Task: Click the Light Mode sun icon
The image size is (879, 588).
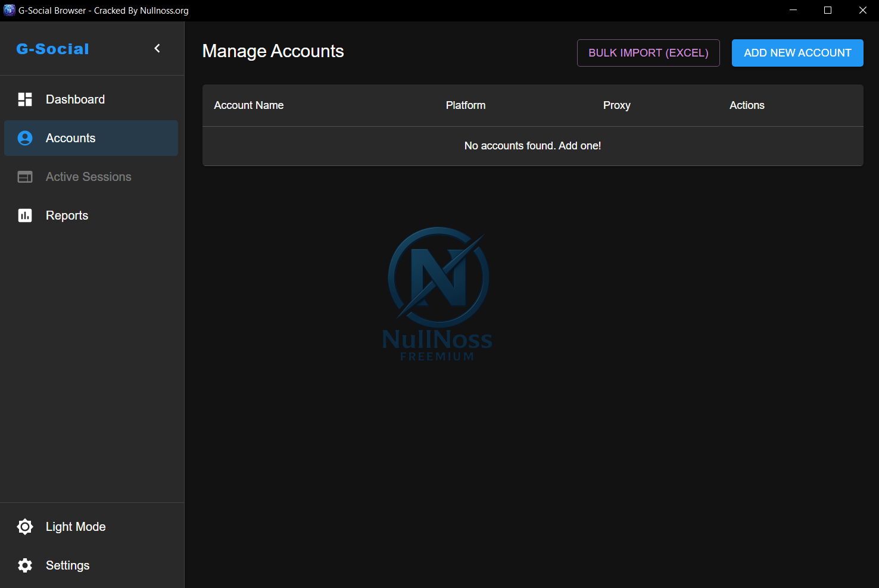Action: [25, 527]
